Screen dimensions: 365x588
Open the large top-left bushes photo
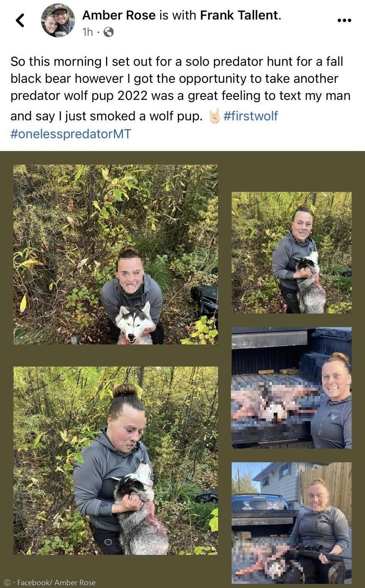[116, 254]
